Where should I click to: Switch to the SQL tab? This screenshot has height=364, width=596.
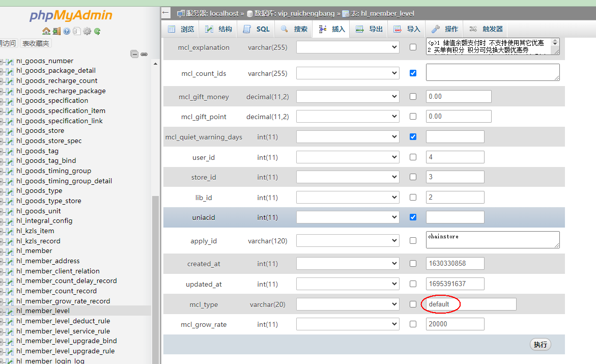(x=257, y=29)
